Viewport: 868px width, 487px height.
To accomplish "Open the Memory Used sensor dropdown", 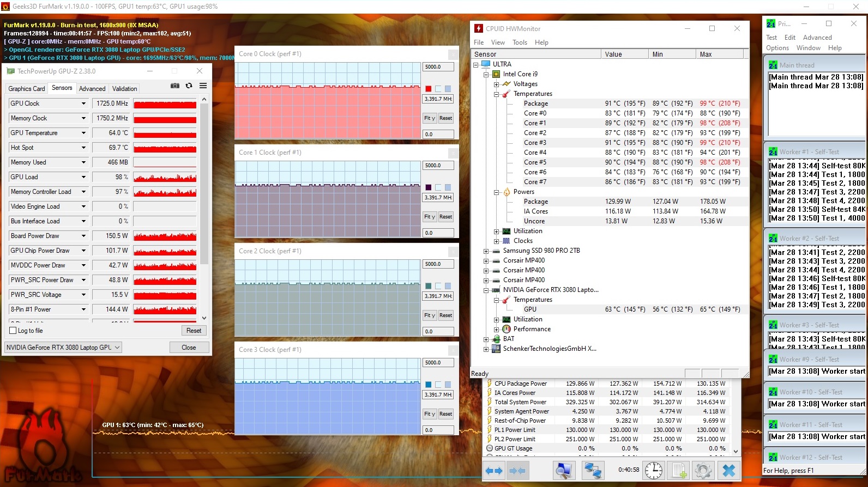I will 83,162.
